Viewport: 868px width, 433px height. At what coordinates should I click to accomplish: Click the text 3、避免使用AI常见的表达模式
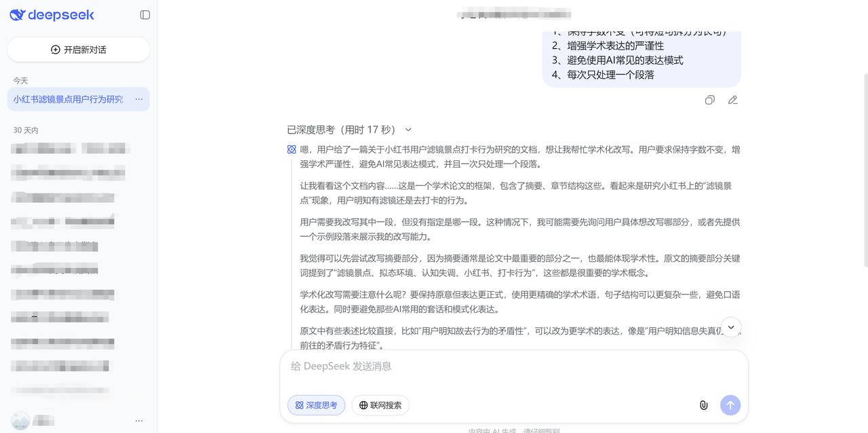click(x=617, y=60)
